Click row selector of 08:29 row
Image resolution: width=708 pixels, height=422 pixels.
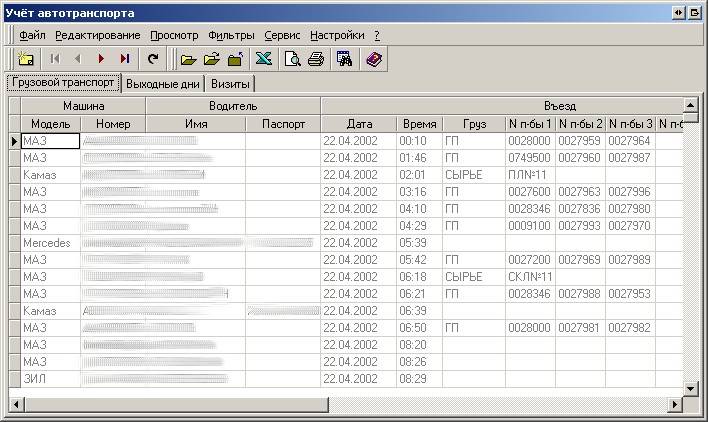15,379
